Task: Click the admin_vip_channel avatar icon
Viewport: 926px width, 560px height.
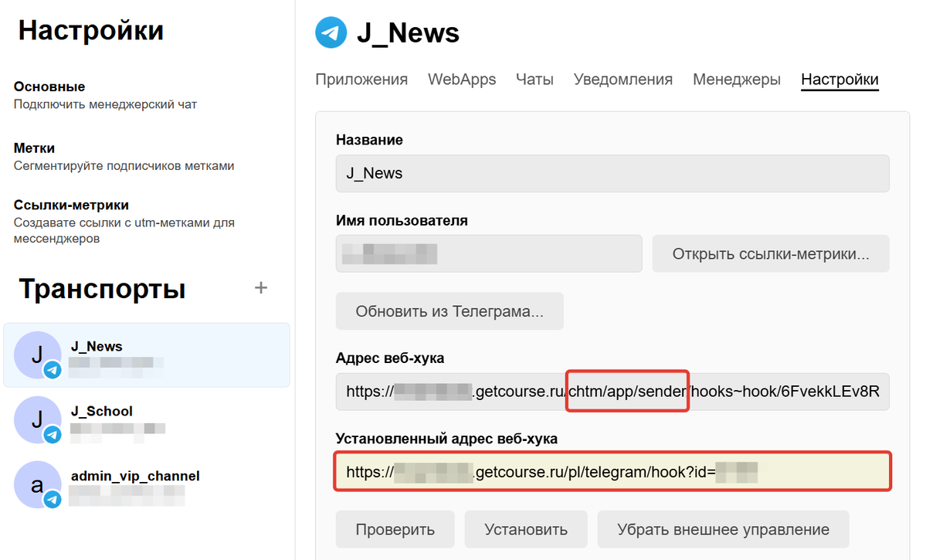Action: click(x=38, y=484)
